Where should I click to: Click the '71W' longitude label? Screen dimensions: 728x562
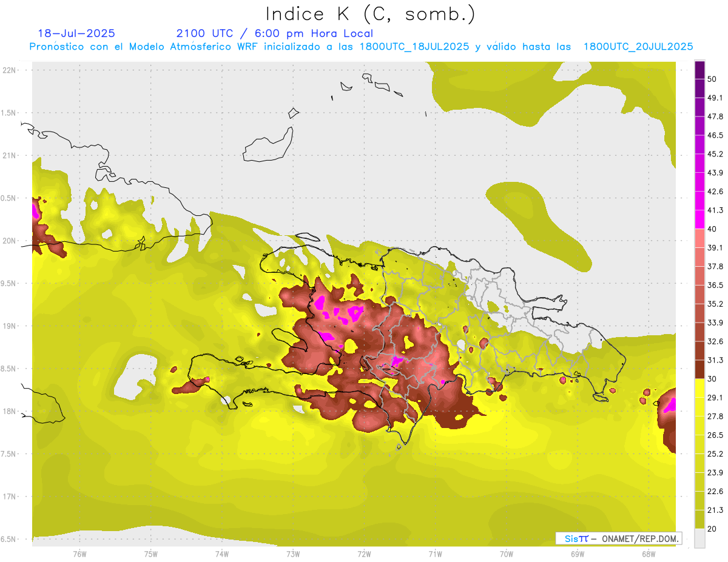[x=435, y=554]
